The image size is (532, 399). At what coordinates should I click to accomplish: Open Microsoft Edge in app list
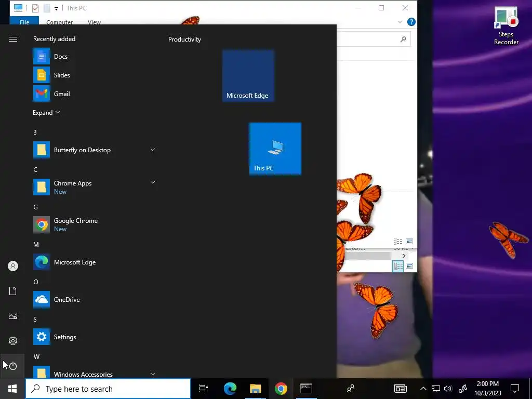pyautogui.click(x=95, y=262)
